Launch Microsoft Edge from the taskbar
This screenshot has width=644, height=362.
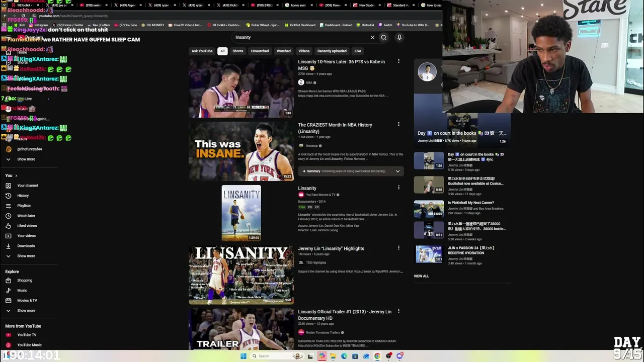tap(344, 356)
